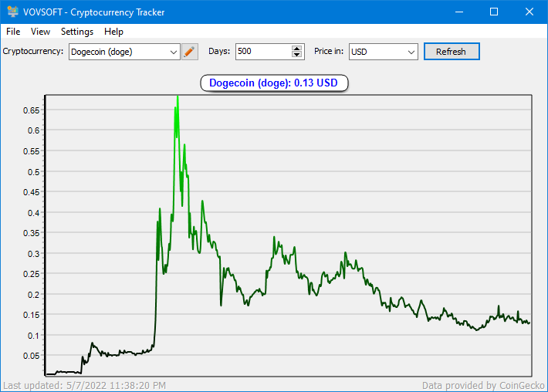Click the 0.05 label on the chart axis
The image size is (548, 392).
coord(32,356)
